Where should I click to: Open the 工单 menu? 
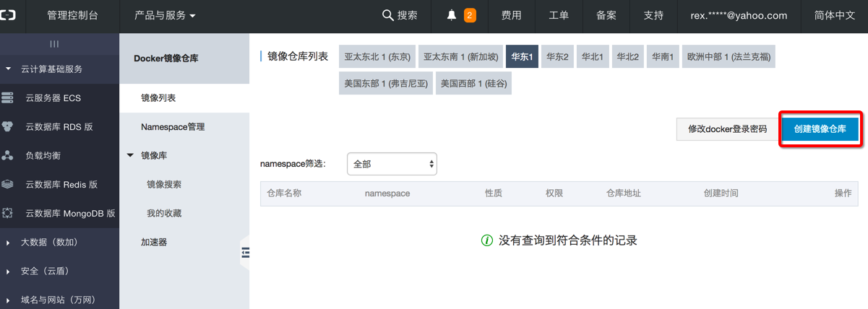point(559,15)
